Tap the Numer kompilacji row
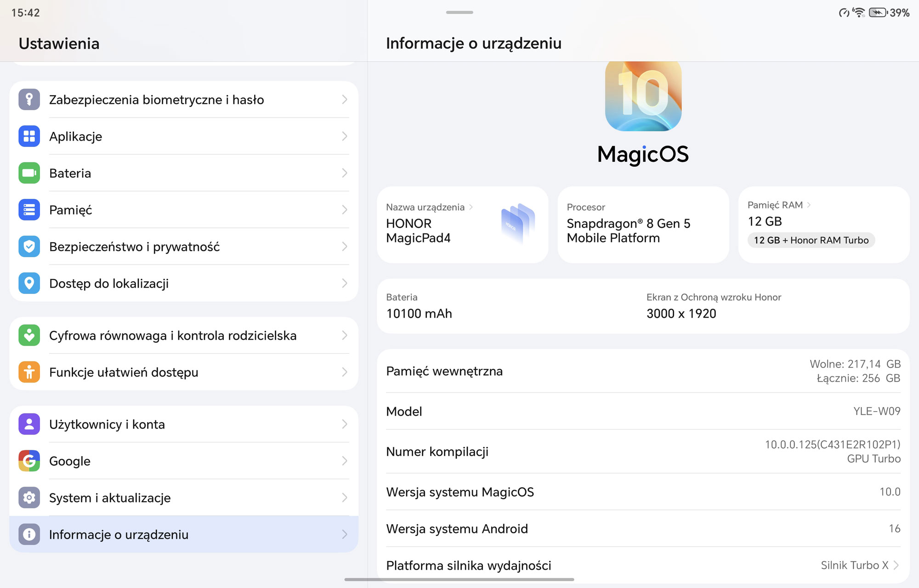This screenshot has height=588, width=919. [x=643, y=452]
